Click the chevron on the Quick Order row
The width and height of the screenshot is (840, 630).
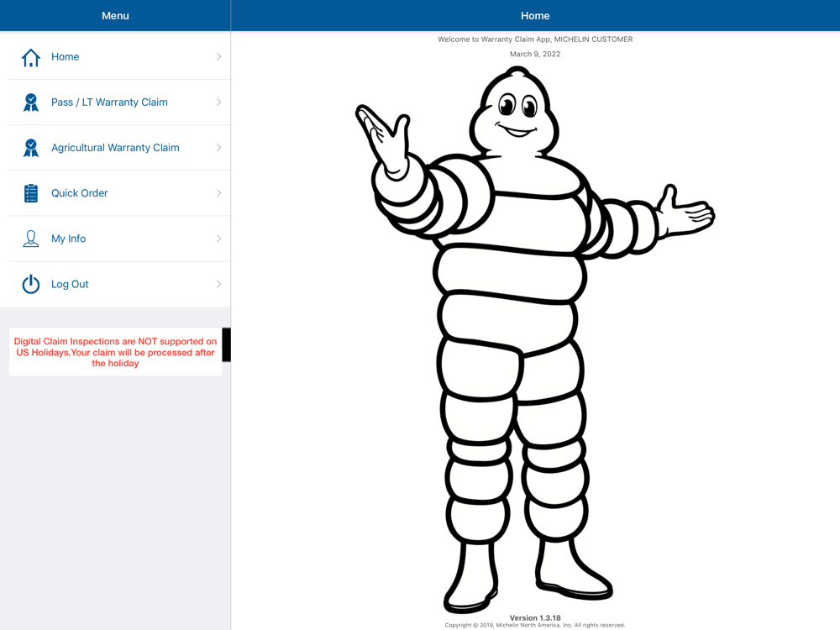tap(218, 193)
